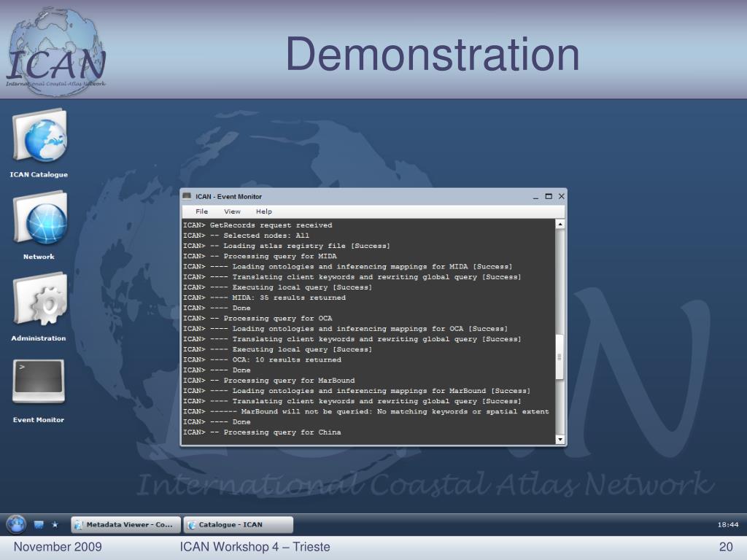747x560 pixels.
Task: Maximize the Event Monitor window
Action: click(549, 196)
